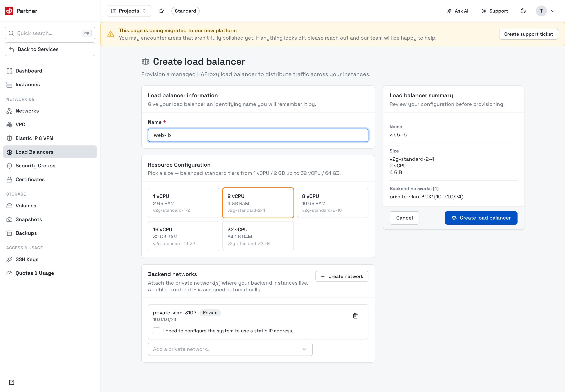Expand the account menu chevron
Image resolution: width=565 pixels, height=392 pixels.
[x=553, y=11]
